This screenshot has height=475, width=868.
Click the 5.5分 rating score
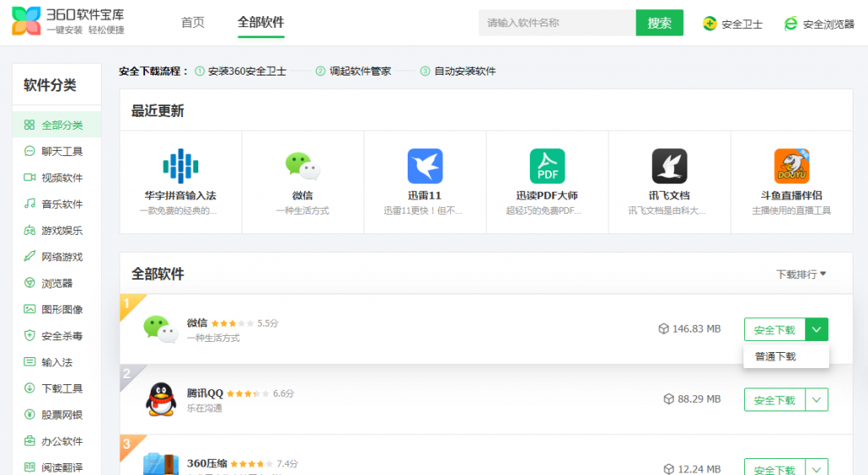[x=267, y=323]
